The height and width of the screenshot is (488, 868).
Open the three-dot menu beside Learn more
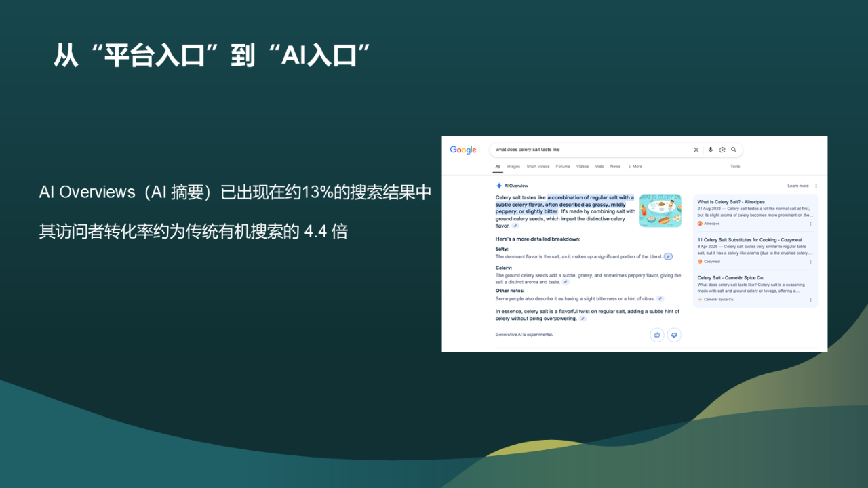coord(816,186)
